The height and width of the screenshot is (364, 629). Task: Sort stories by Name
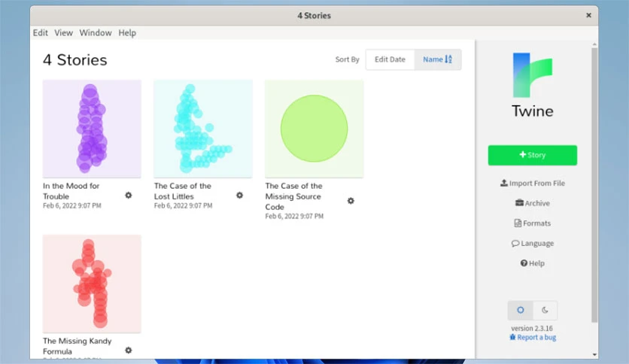[437, 59]
